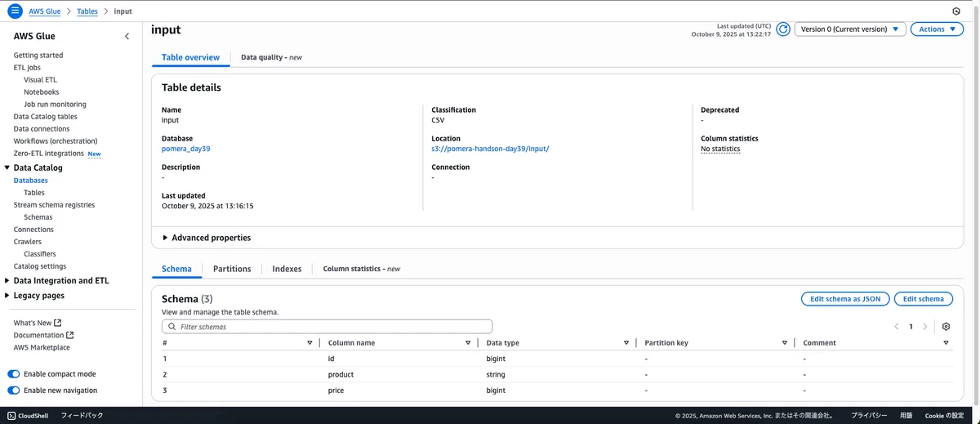This screenshot has height=424, width=980.
Task: Go to the next schema page arrow
Action: tap(924, 327)
